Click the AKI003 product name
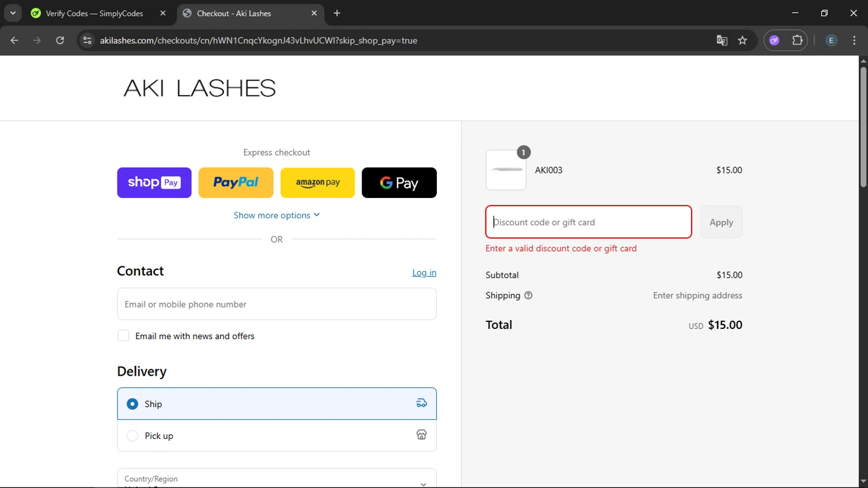Viewport: 868px width, 488px height. [549, 170]
